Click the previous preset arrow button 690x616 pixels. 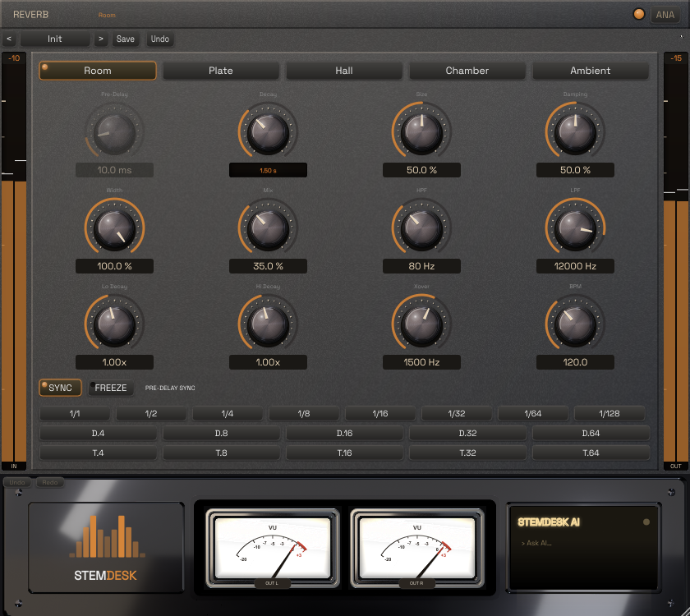9,39
